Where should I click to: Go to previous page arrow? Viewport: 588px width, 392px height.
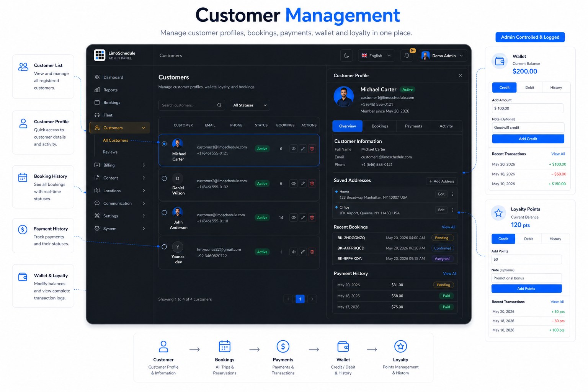[288, 299]
